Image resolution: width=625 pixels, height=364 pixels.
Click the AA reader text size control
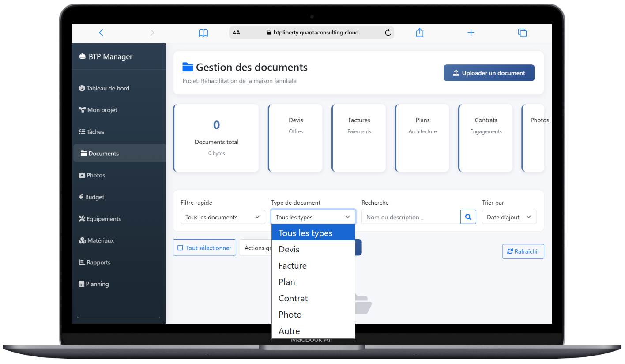click(x=237, y=33)
